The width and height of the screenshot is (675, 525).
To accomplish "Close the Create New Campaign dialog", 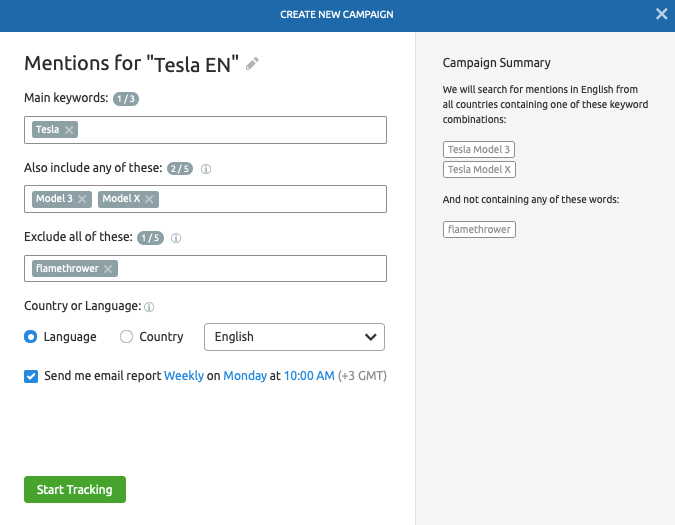I will [662, 14].
